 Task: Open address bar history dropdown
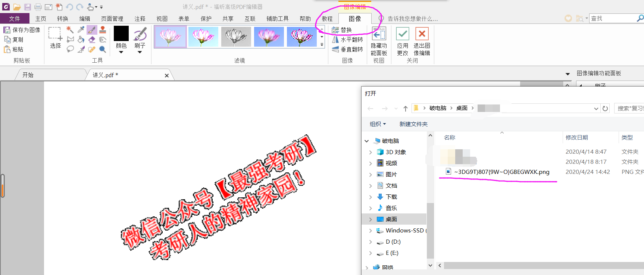pos(596,108)
